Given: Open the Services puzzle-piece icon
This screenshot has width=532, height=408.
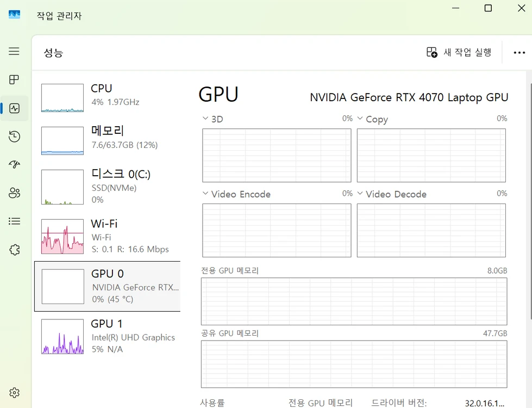Looking at the screenshot, I should [x=14, y=250].
